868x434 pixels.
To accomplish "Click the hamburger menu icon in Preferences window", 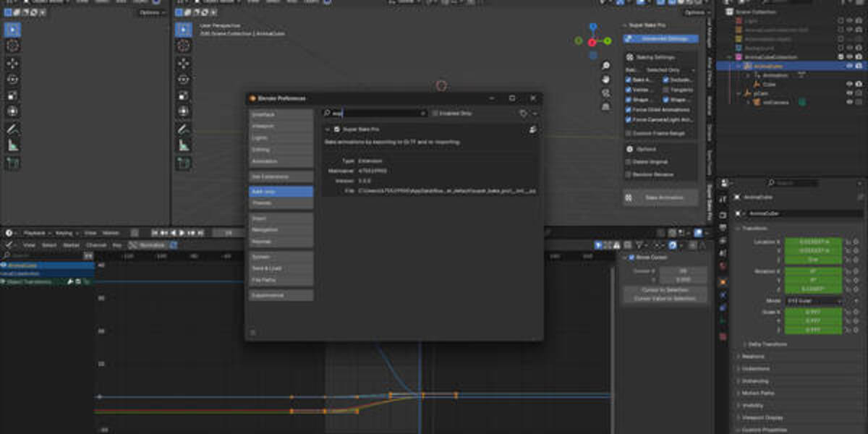I will click(253, 333).
